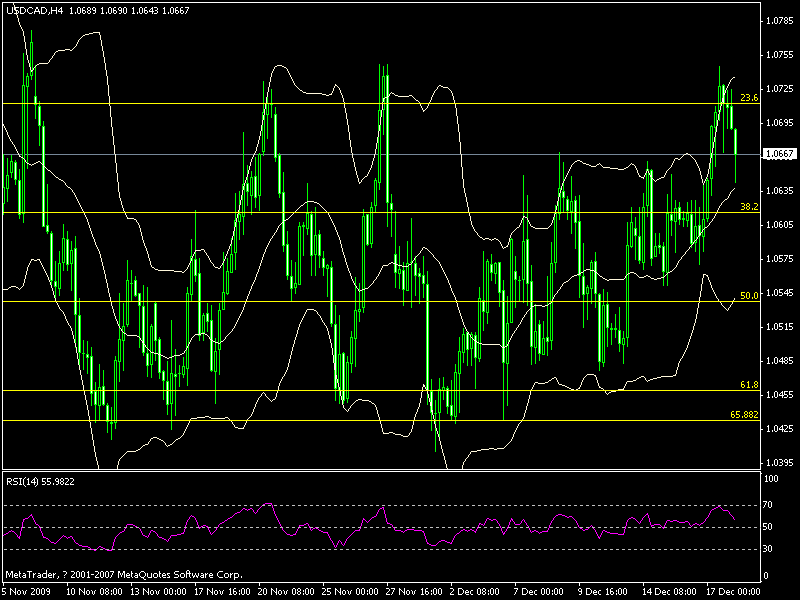
Task: Click the 1.0395 price axis value
Action: click(x=780, y=463)
